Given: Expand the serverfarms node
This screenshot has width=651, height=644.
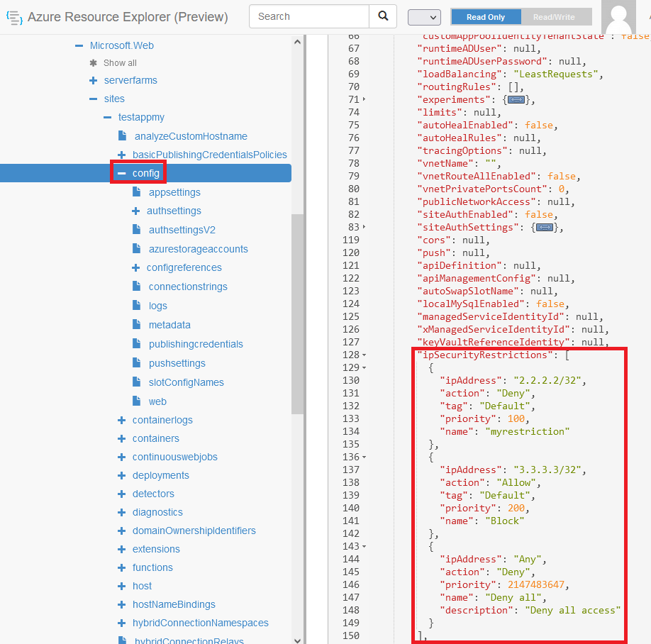Looking at the screenshot, I should pyautogui.click(x=94, y=81).
